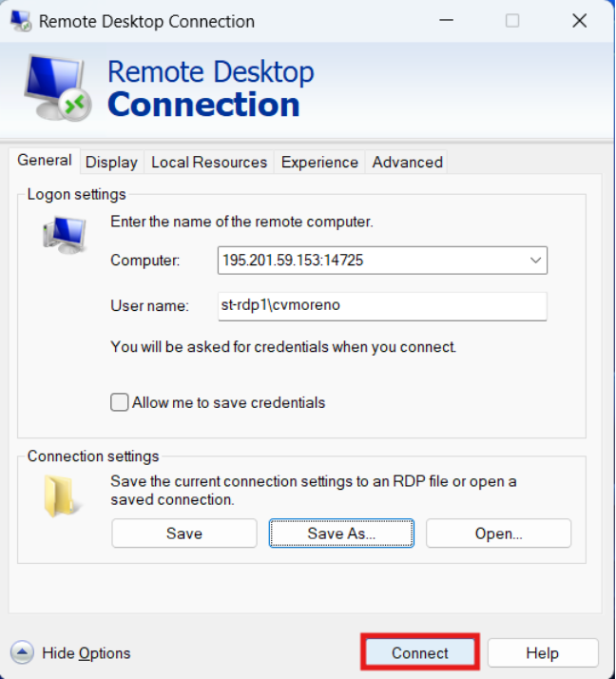Click Open... to load saved connection
This screenshot has width=616, height=679.
498,533
